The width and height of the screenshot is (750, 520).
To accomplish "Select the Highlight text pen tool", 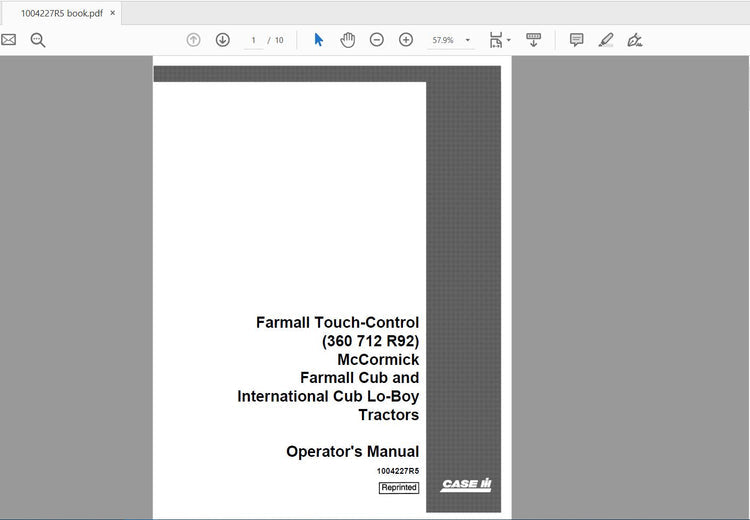I will coord(606,40).
